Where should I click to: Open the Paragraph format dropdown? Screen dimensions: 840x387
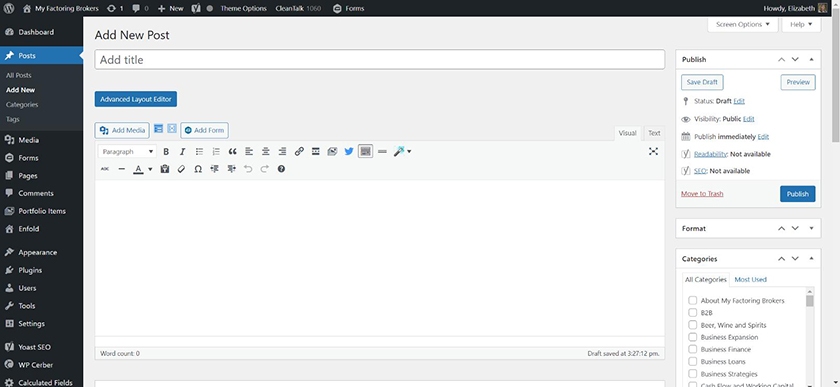[128, 152]
